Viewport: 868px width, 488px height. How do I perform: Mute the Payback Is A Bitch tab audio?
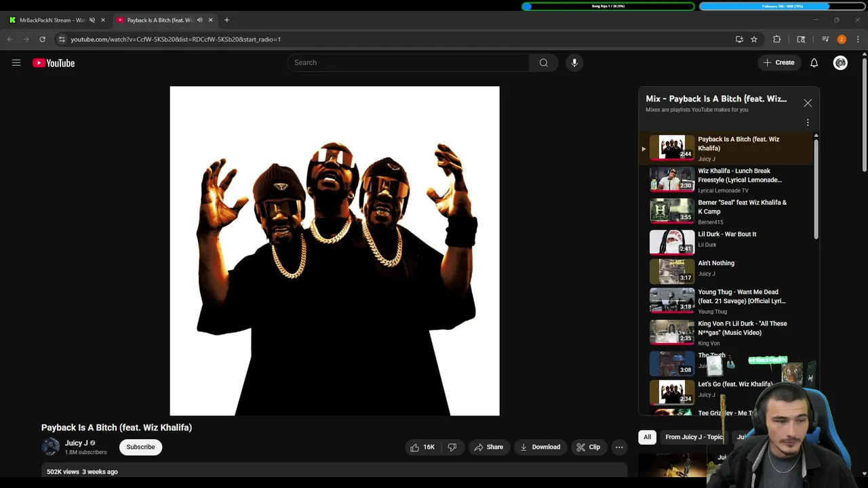point(199,20)
